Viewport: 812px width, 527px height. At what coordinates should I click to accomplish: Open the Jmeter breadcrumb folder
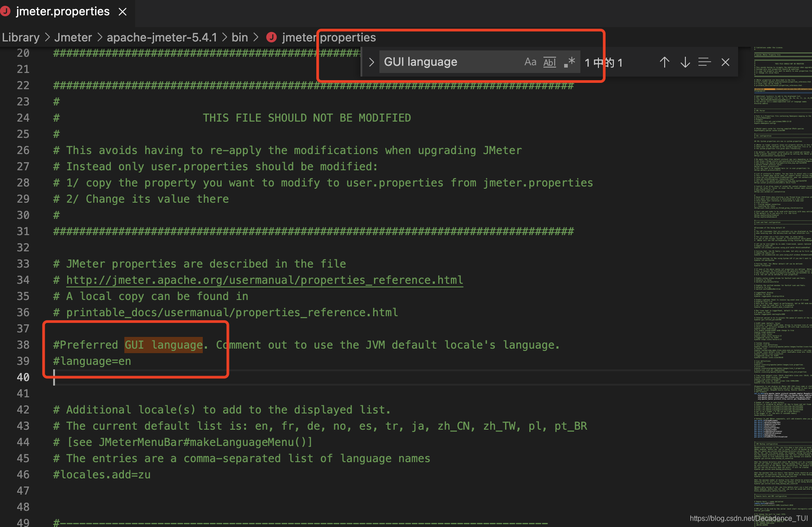click(73, 37)
